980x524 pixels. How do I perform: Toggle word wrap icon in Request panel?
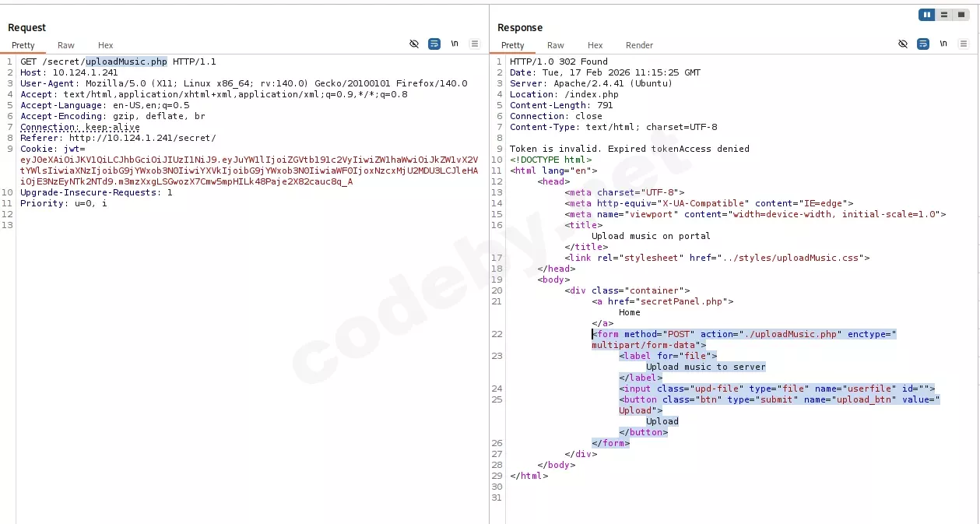pyautogui.click(x=434, y=44)
